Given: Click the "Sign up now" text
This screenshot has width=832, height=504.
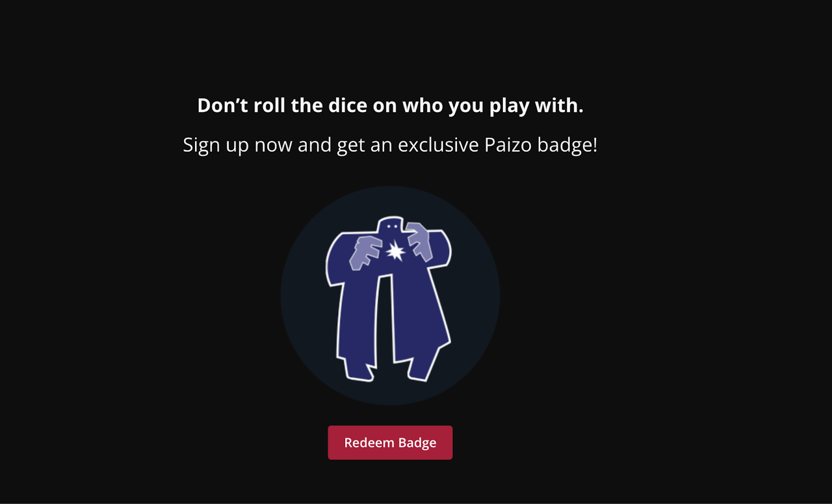Looking at the screenshot, I should point(238,145).
